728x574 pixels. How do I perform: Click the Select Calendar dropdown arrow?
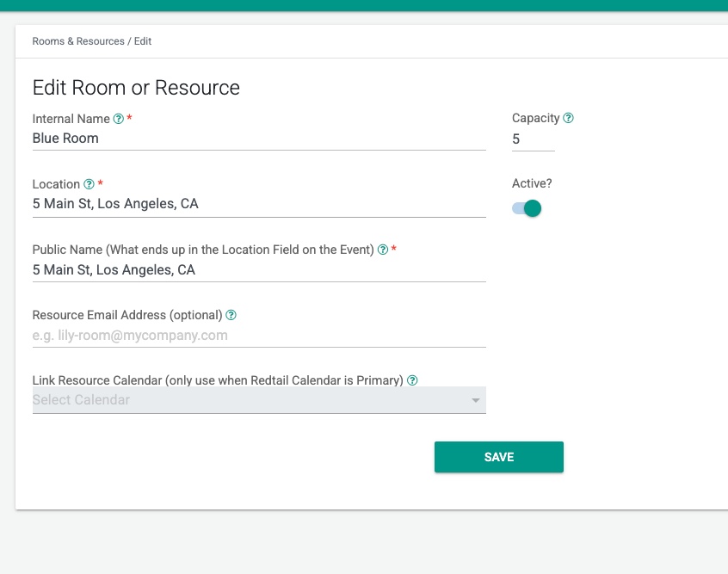pyautogui.click(x=475, y=401)
